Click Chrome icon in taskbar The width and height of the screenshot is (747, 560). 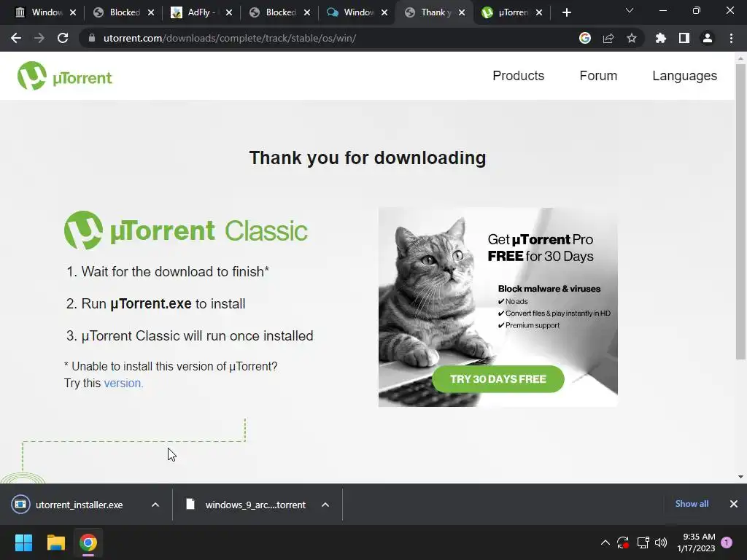tap(88, 542)
